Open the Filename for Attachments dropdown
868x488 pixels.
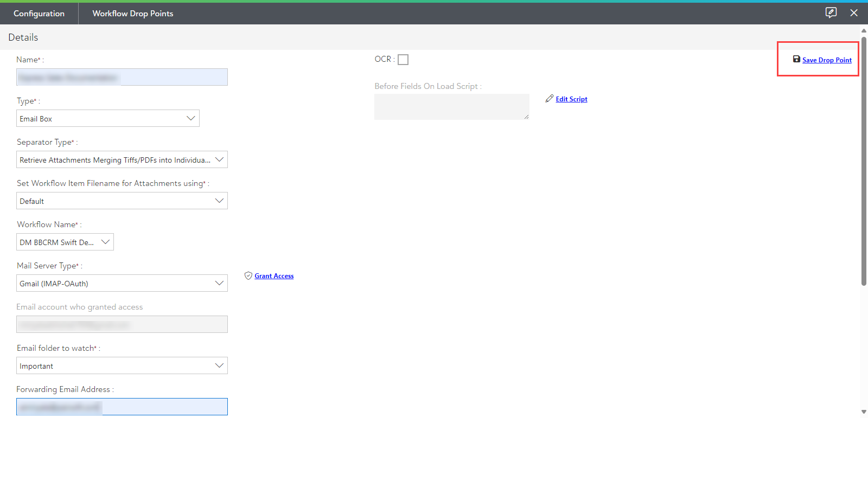(122, 201)
